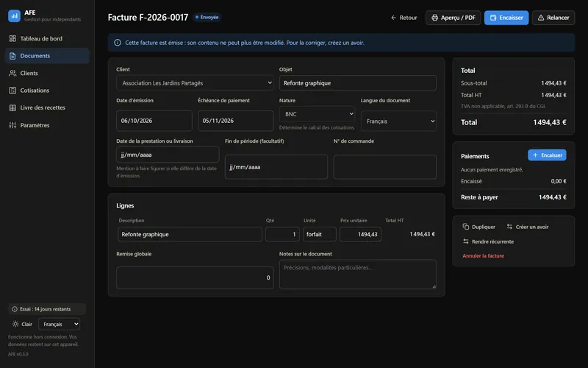This screenshot has width=588, height=368.
Task: Click the Aperçu / PDF button
Action: (453, 18)
